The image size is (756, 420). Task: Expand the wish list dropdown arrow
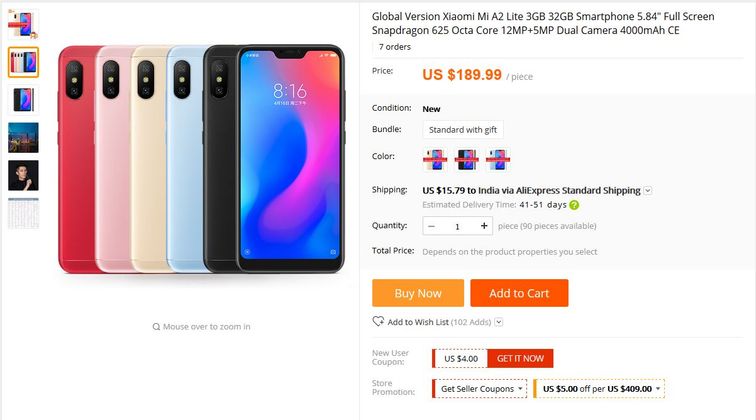pos(499,322)
